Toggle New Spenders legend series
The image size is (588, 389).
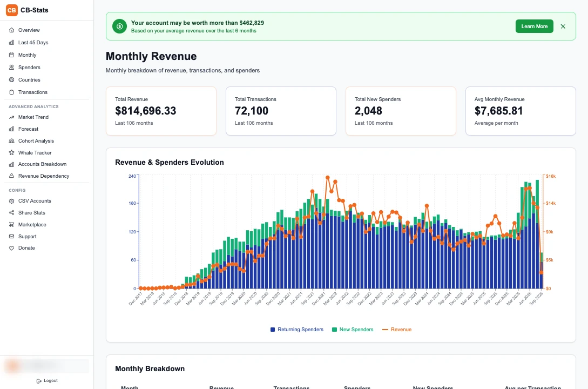(353, 330)
